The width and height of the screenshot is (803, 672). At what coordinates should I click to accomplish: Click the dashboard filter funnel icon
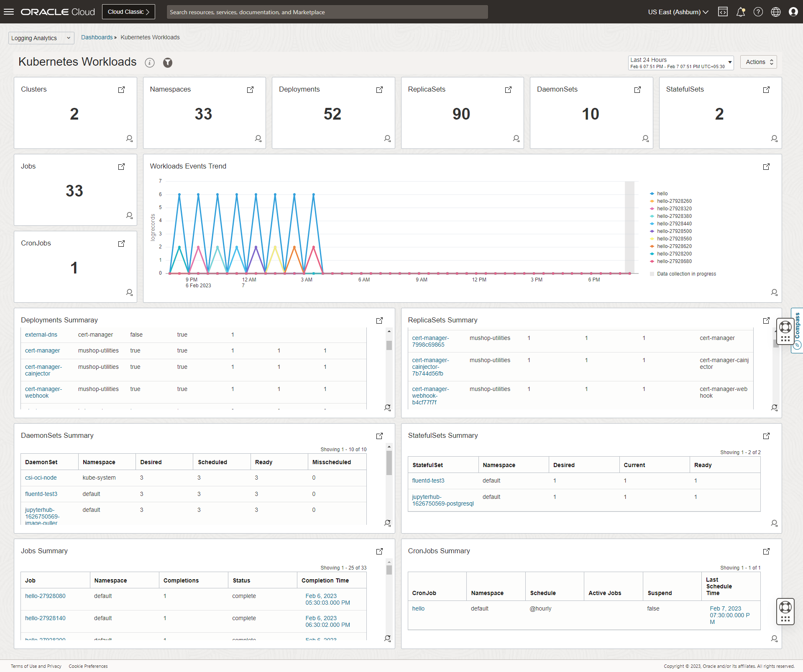[168, 63]
